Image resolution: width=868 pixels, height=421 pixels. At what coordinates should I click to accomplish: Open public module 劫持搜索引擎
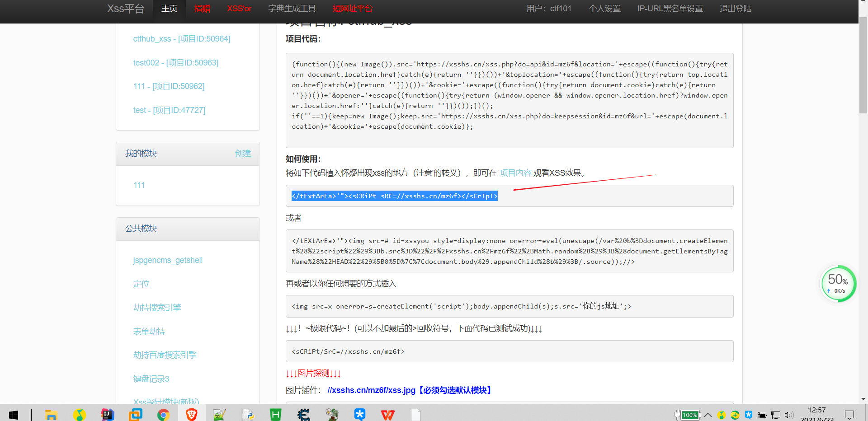click(157, 308)
